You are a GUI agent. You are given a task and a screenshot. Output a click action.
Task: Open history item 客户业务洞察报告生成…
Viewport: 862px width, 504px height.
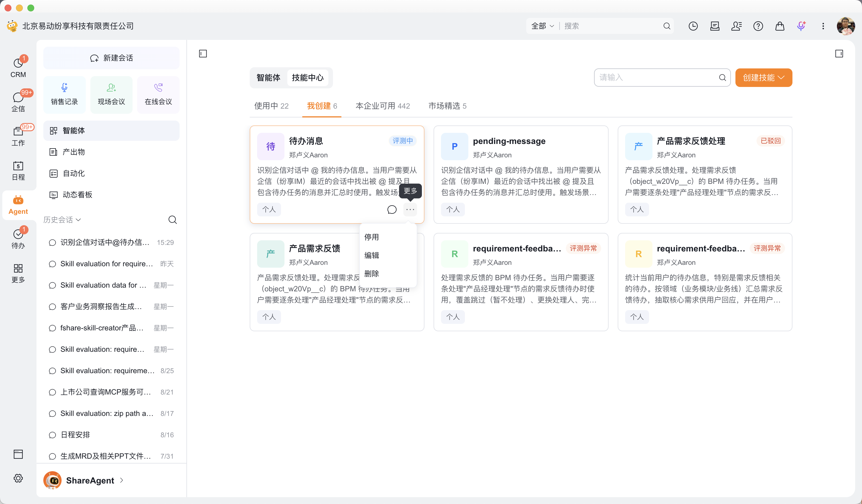[111, 306]
